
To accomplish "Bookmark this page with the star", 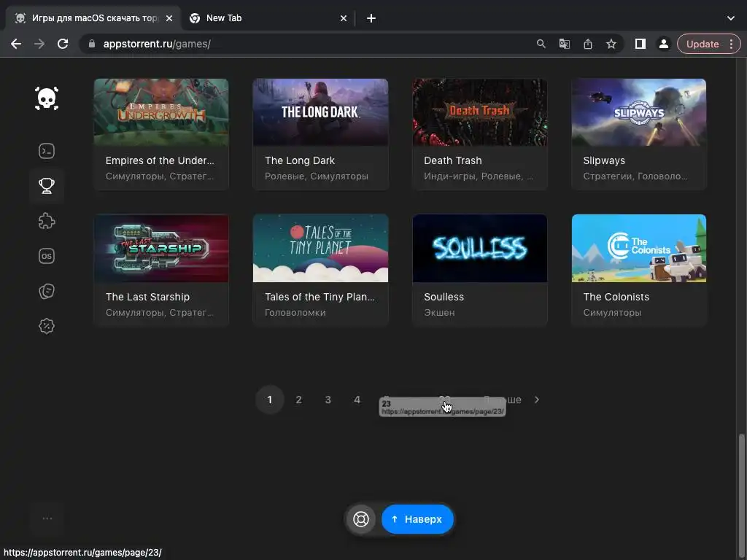I will (x=611, y=44).
